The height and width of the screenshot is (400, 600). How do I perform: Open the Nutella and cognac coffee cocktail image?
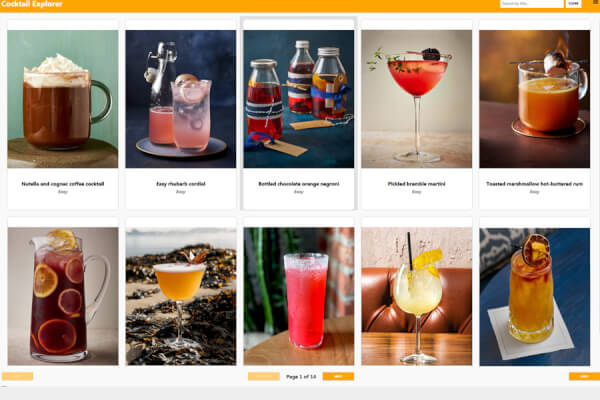tap(63, 99)
